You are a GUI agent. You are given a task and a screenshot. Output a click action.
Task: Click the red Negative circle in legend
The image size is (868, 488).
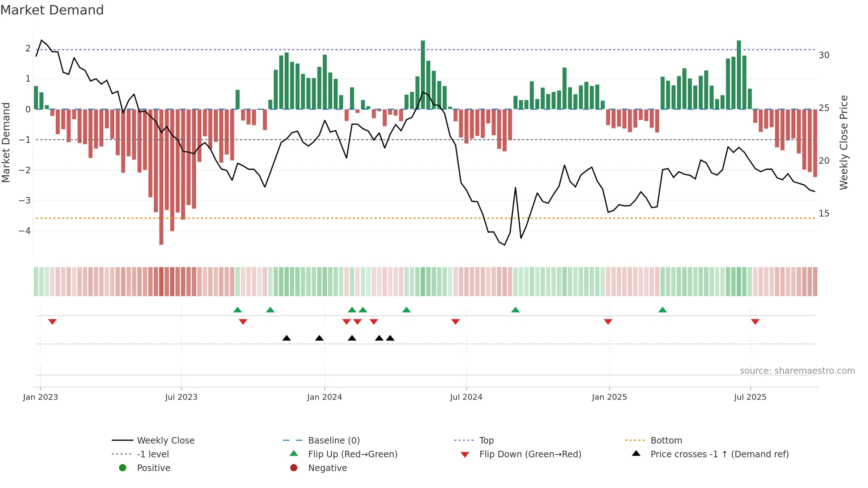294,468
